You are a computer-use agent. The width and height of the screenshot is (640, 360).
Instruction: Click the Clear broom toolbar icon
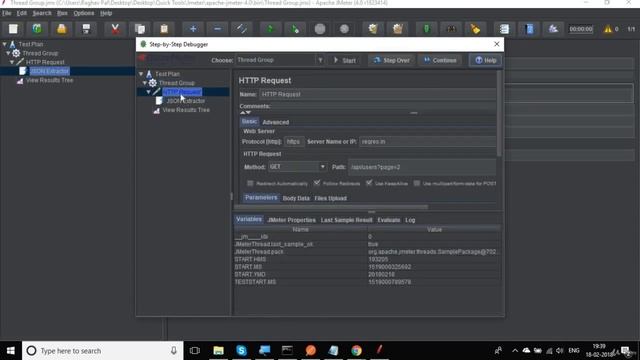(x=373, y=29)
